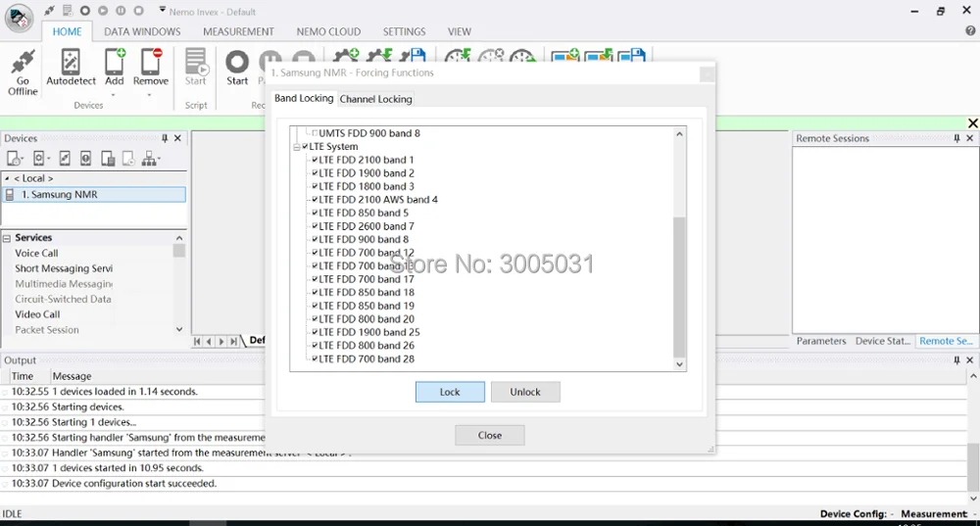Click device alert icon in Devices toolbar
The image size is (980, 526).
pos(85,159)
